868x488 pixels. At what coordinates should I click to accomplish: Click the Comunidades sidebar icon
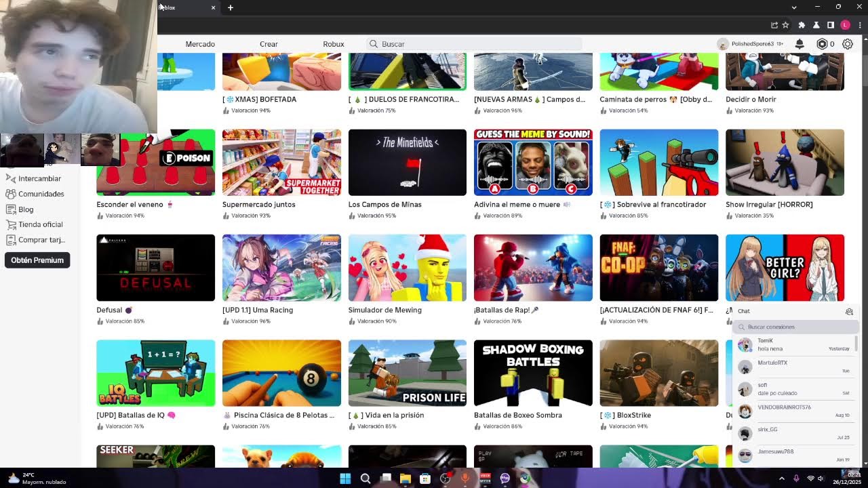[10, 194]
